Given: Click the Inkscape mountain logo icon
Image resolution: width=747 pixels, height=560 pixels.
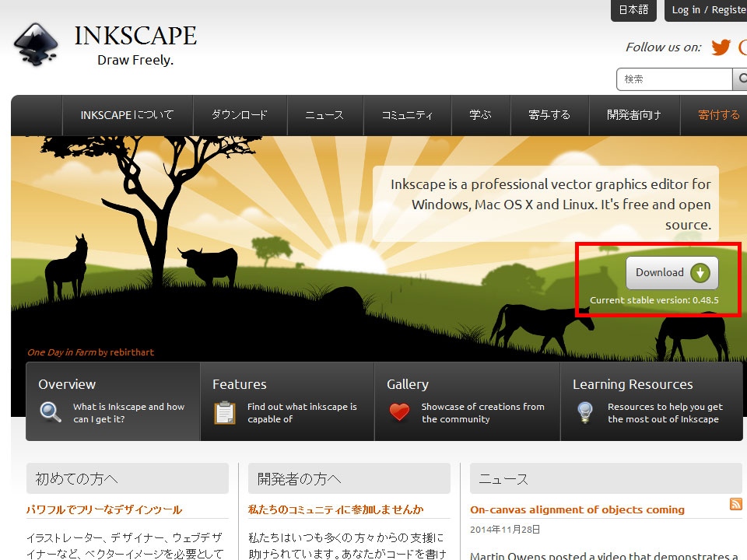Looking at the screenshot, I should coord(37,44).
